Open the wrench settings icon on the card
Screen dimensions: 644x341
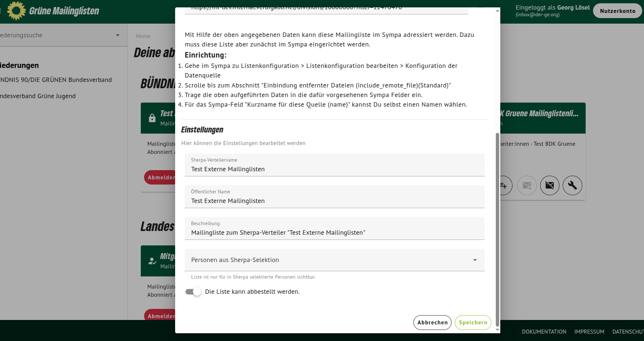(x=572, y=185)
